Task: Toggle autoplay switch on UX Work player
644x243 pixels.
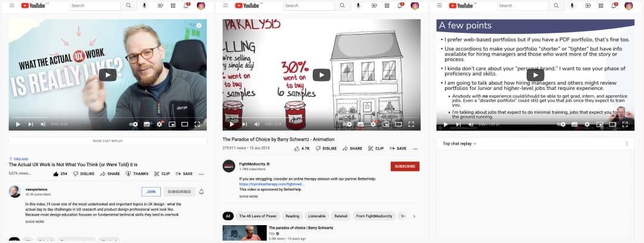Action: (x=133, y=124)
